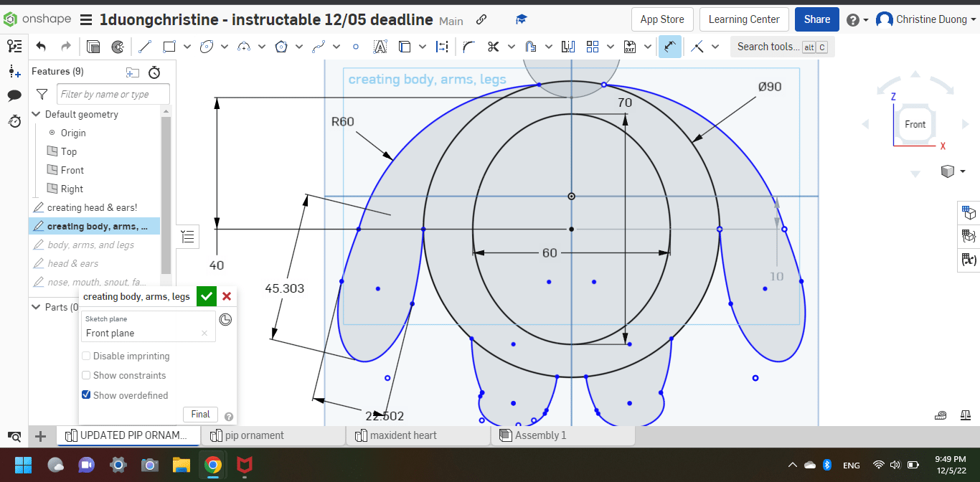Select the Origin item in feature tree
Screen dimensions: 980x482
(73, 133)
